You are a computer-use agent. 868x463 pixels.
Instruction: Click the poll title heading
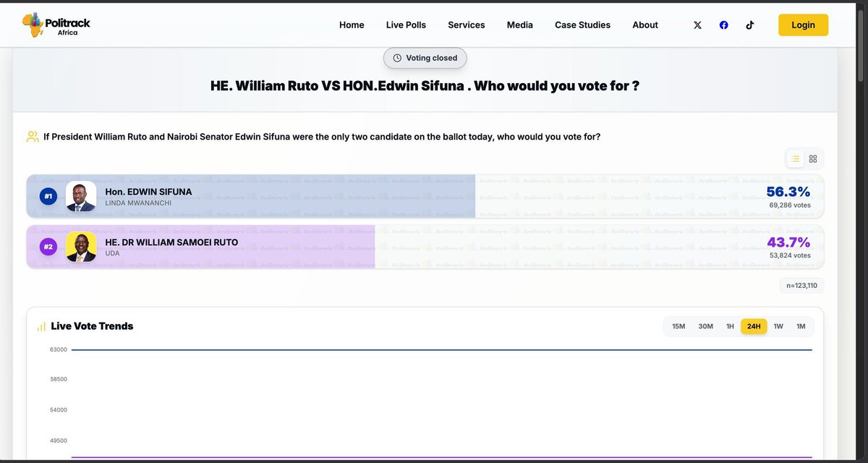coord(425,86)
